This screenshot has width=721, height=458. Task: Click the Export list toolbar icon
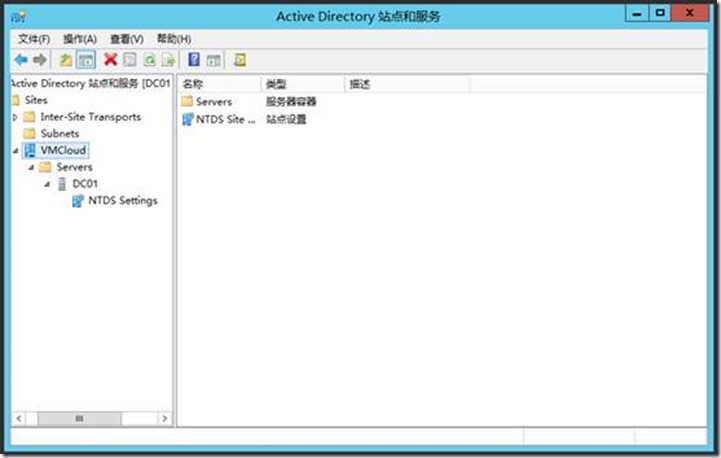pos(168,60)
